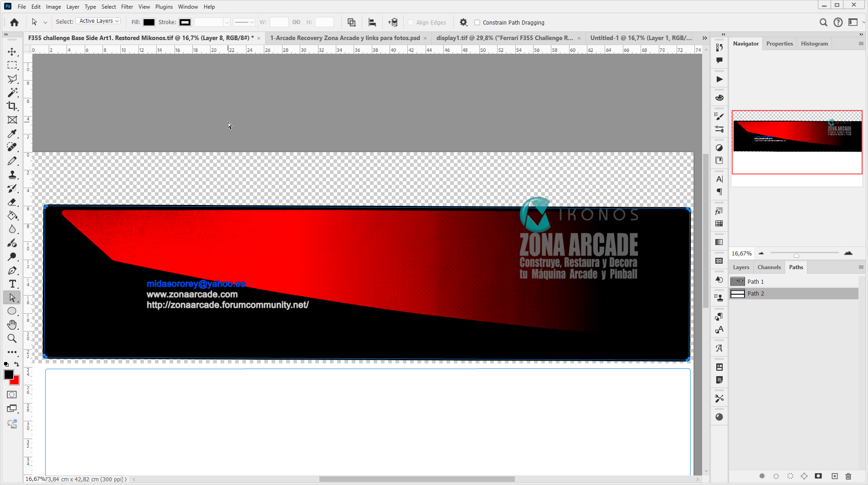Open the Photoshop search
The width and height of the screenshot is (868, 485).
823,22
